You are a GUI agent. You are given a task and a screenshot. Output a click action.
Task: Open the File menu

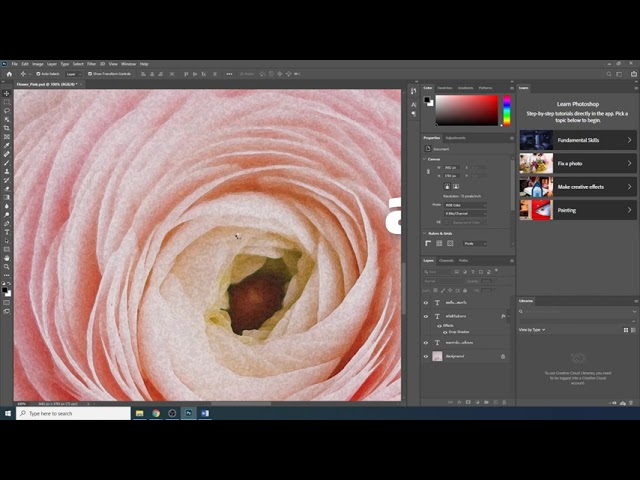tap(15, 64)
